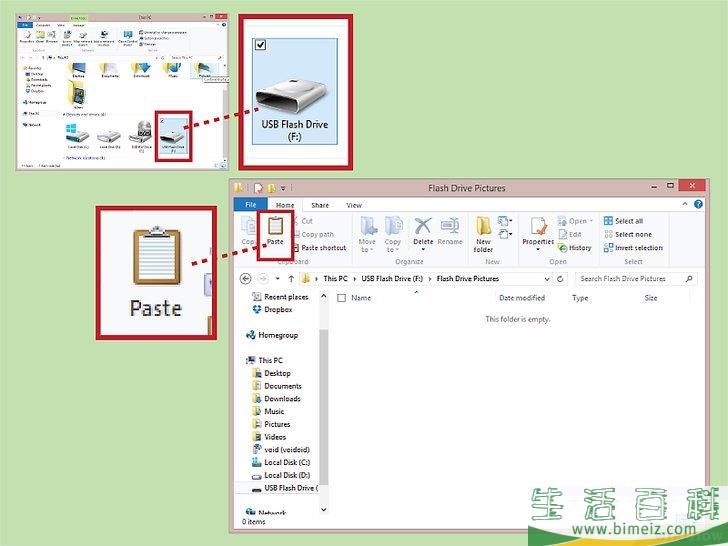The image size is (728, 546).
Task: Switch to the Share ribbon tab
Action: [x=318, y=205]
